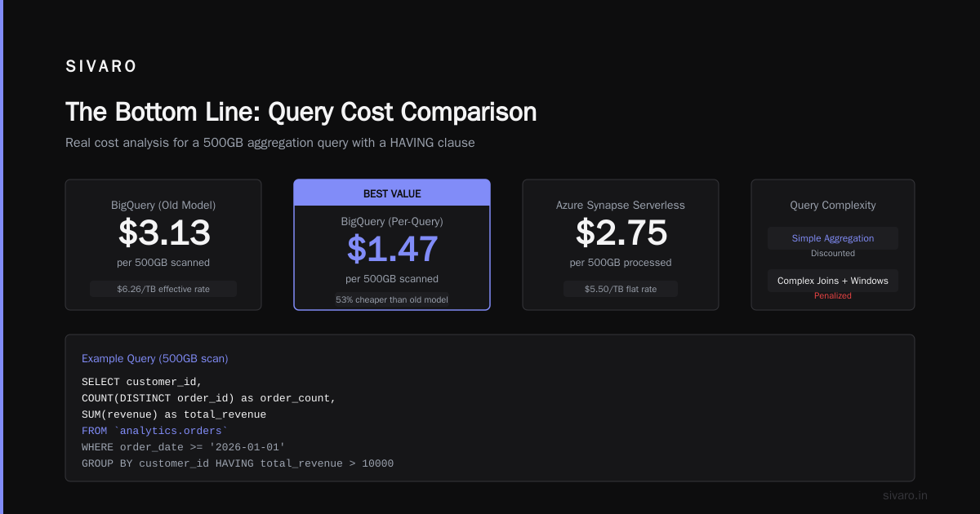
Task: Click the GROUP BY line in code
Action: tap(238, 463)
